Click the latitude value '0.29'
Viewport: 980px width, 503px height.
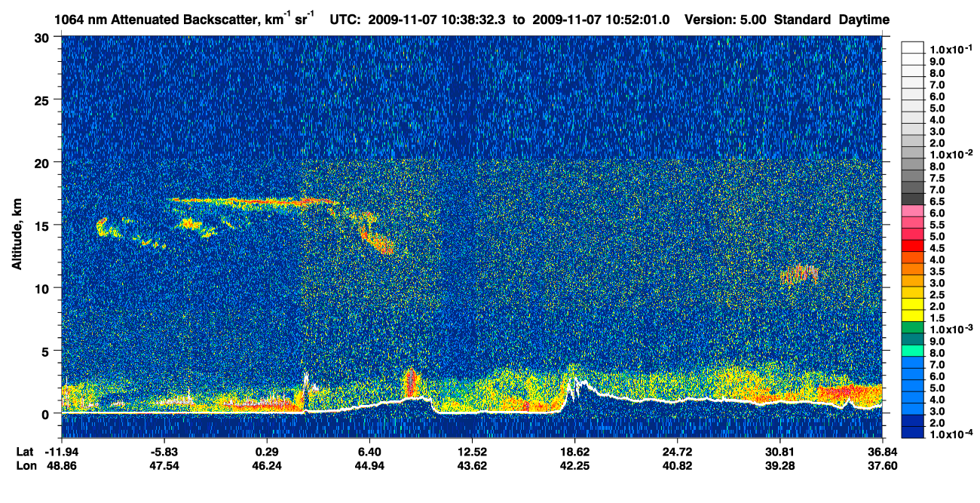267,451
